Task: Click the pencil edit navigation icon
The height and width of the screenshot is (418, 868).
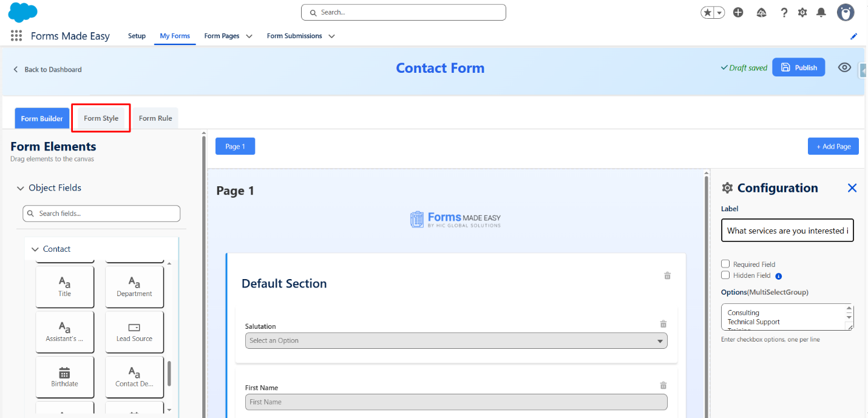Action: [853, 36]
